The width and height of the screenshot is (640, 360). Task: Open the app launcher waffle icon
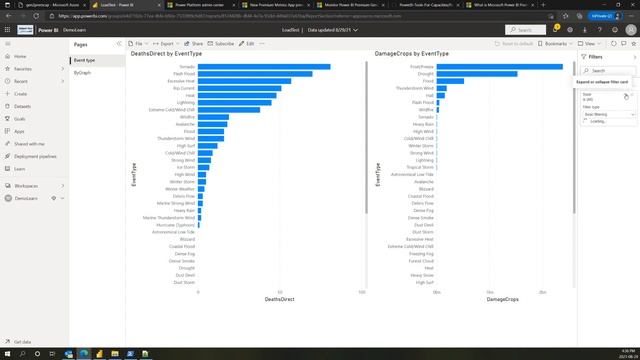[x=7, y=30]
